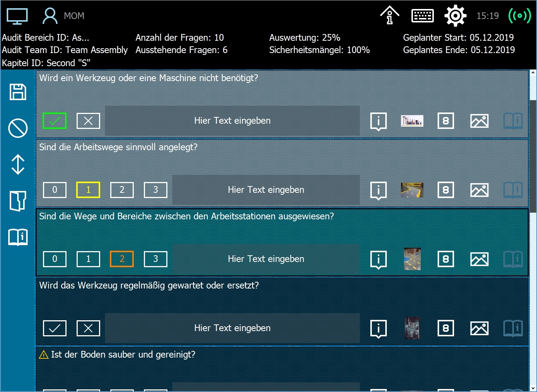Open the on-screen keyboard icon
The image size is (537, 392).
422,16
